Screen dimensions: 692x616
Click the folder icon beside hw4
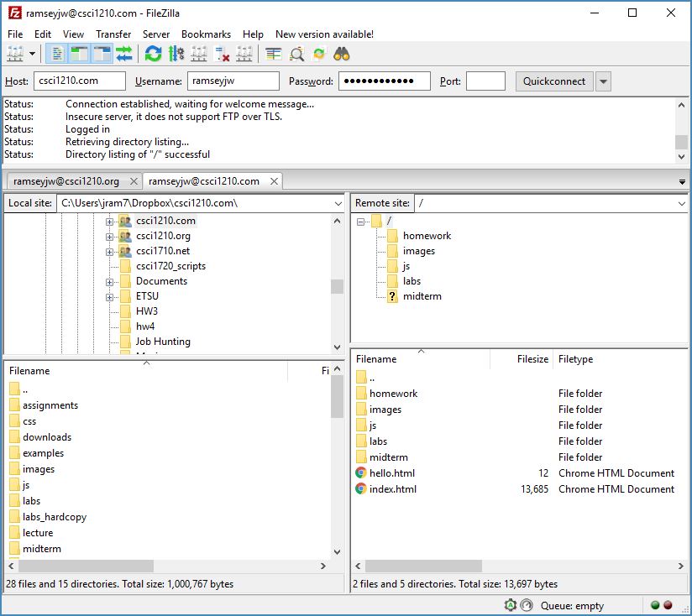(125, 326)
